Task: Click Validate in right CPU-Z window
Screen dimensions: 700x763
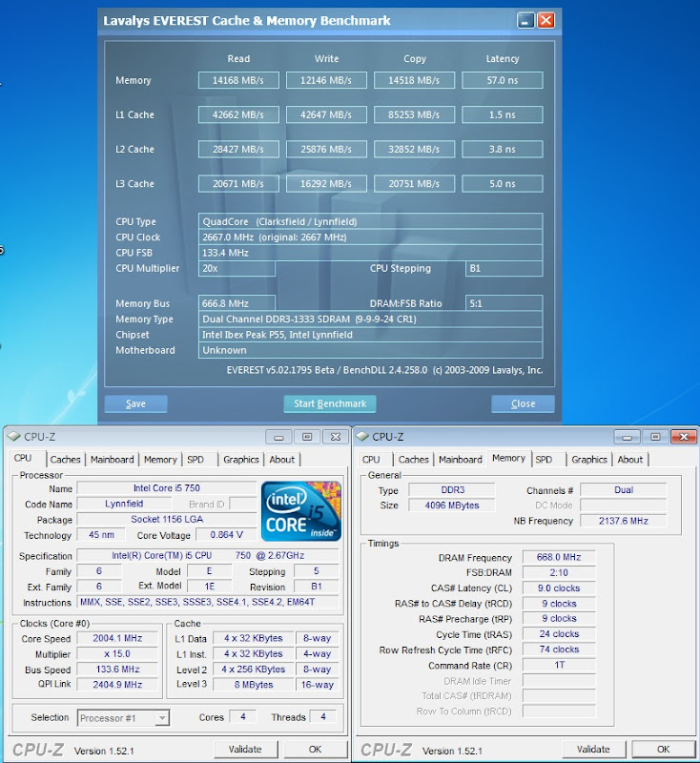Action: pos(593,750)
